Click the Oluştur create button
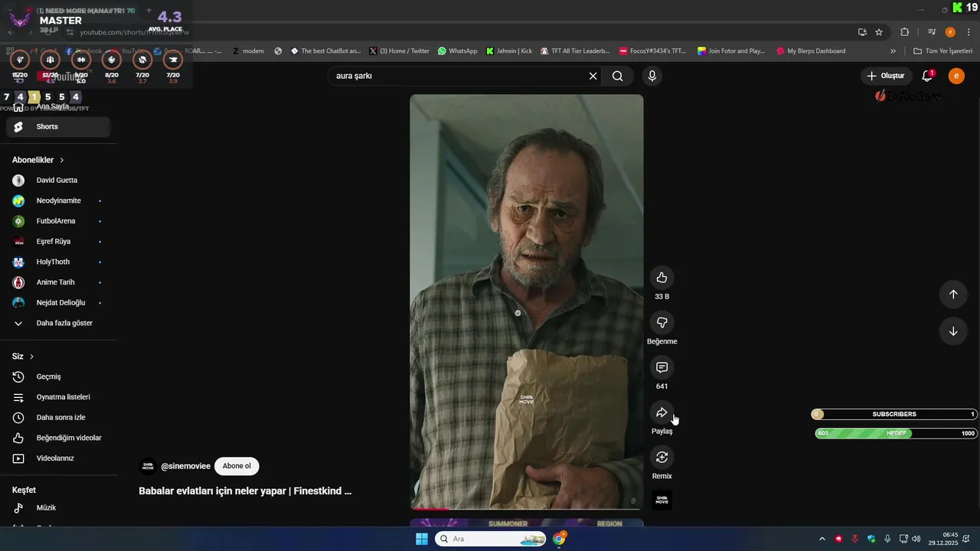 (886, 76)
